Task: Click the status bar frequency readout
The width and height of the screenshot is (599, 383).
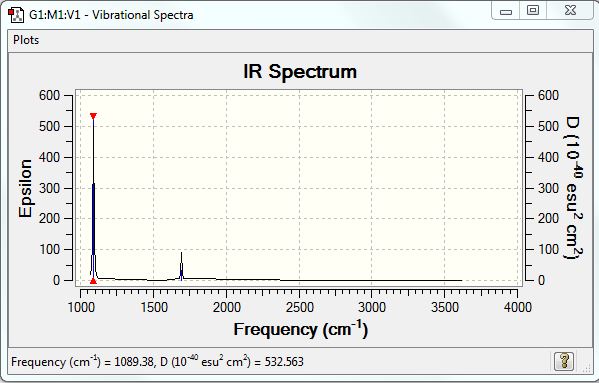Action: (x=157, y=361)
